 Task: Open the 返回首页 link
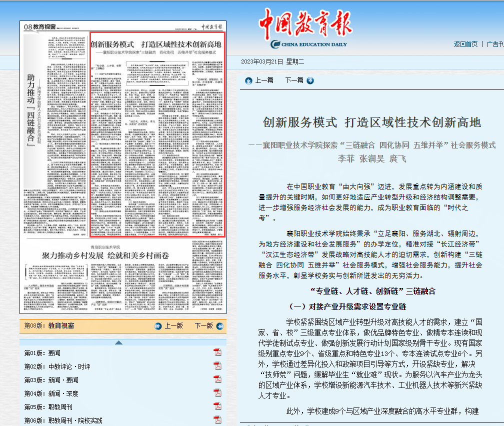pyautogui.click(x=465, y=44)
